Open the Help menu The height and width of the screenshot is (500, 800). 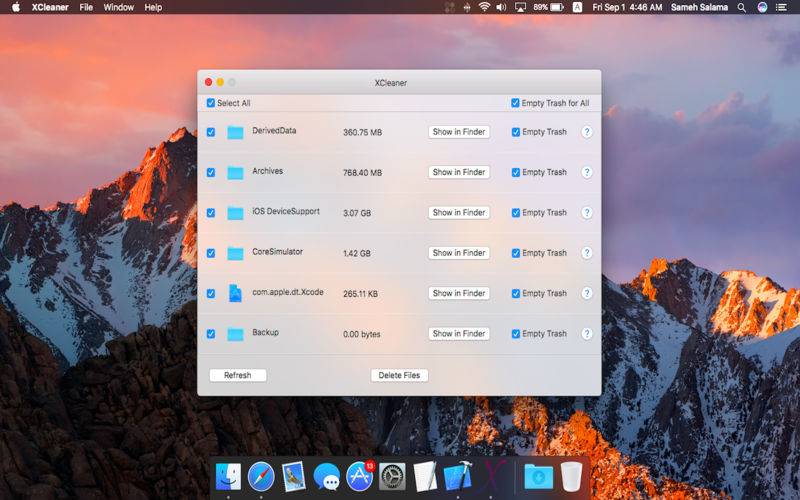click(x=153, y=7)
